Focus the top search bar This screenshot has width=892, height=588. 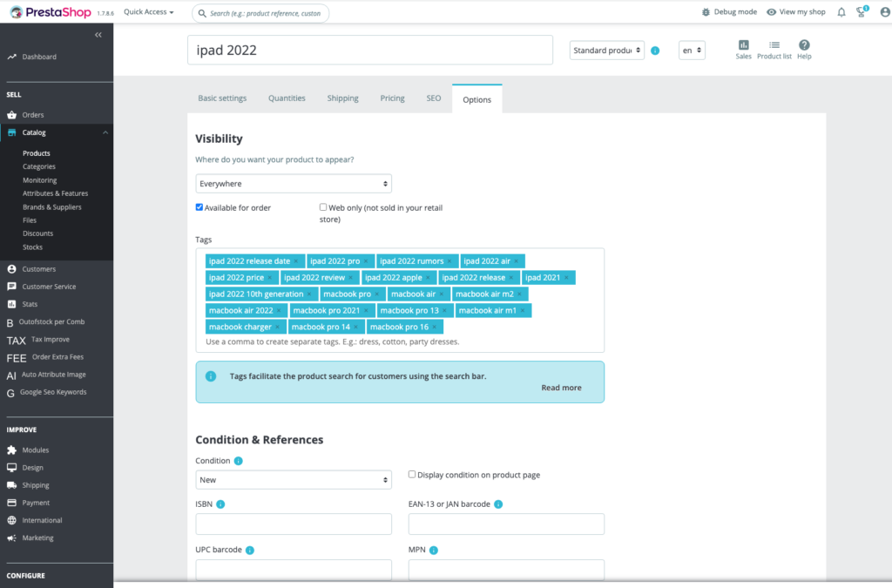[260, 13]
